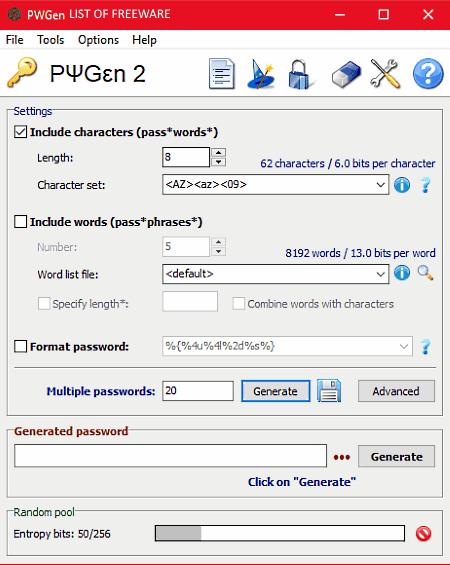The width and height of the screenshot is (450, 565).
Task: Click "62 characters / 6.0 bits per character" text
Action: (x=348, y=164)
